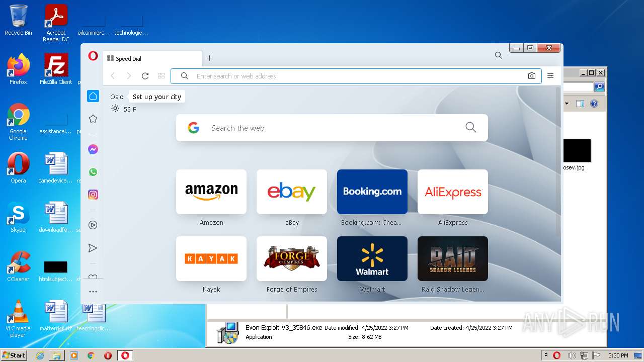This screenshot has width=644, height=362.
Task: Take a snapshot with camera icon
Action: coord(532,76)
